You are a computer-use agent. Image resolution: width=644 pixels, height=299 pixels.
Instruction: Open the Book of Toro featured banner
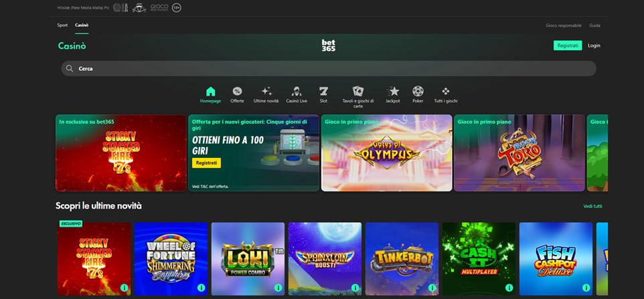coord(519,153)
